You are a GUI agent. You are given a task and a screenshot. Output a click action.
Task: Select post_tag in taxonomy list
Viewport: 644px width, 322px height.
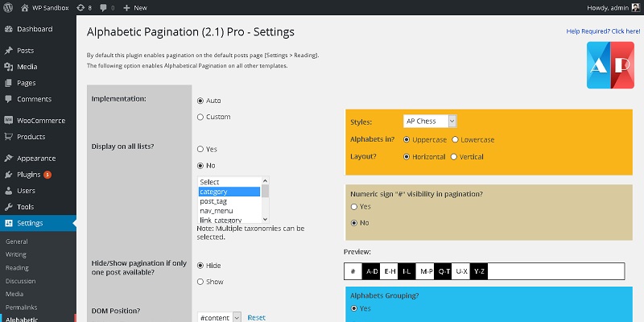(x=229, y=201)
